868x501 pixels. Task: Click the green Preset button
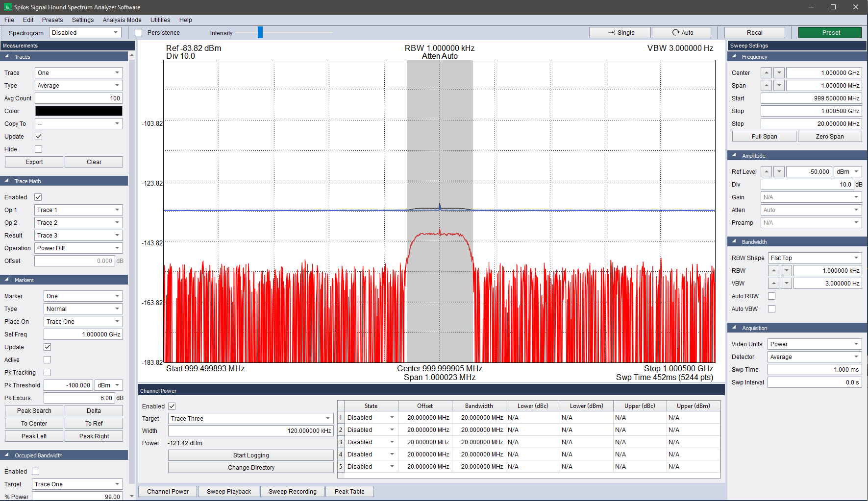pos(830,33)
